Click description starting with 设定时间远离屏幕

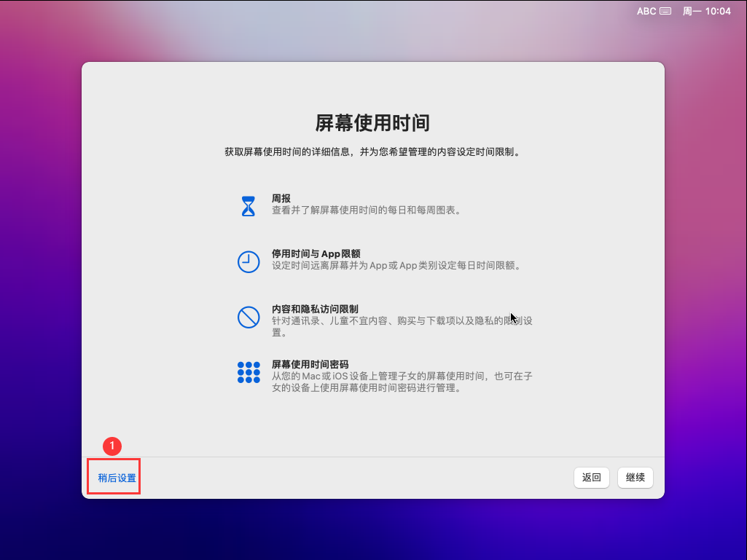pyautogui.click(x=396, y=265)
